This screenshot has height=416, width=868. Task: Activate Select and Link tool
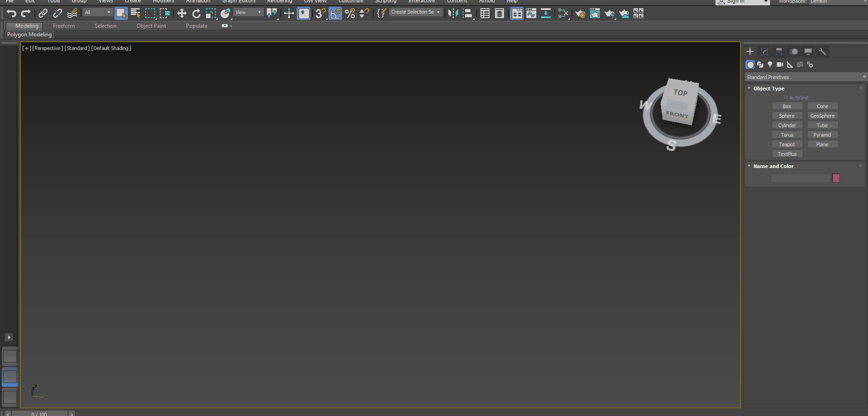[43, 13]
